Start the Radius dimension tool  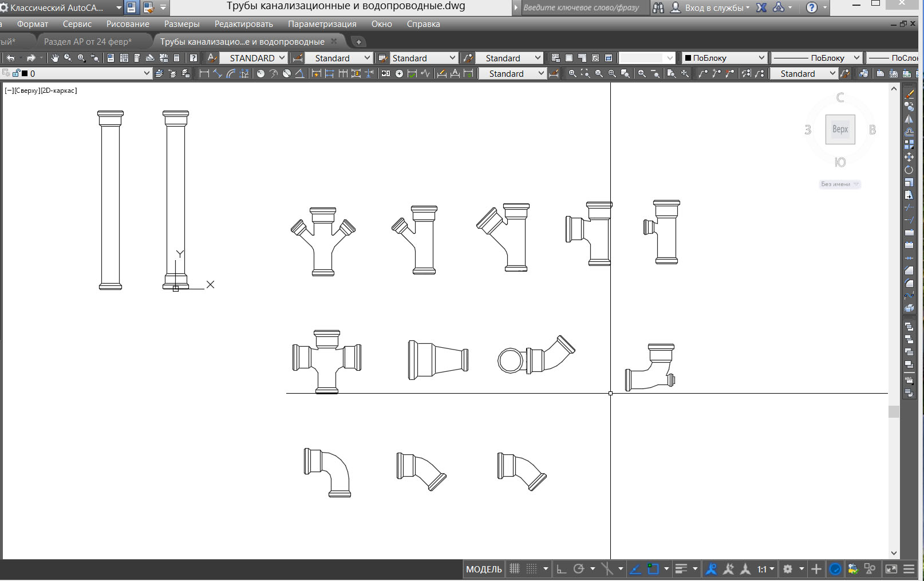click(260, 73)
